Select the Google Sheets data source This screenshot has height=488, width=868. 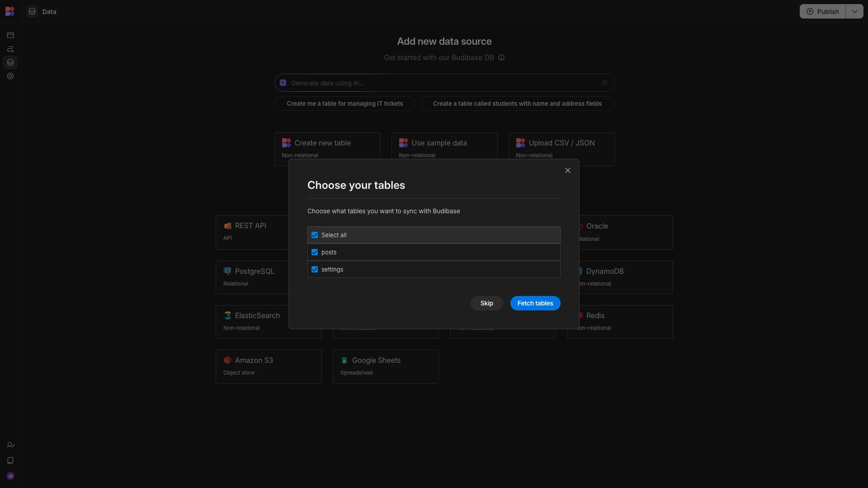pyautogui.click(x=386, y=366)
